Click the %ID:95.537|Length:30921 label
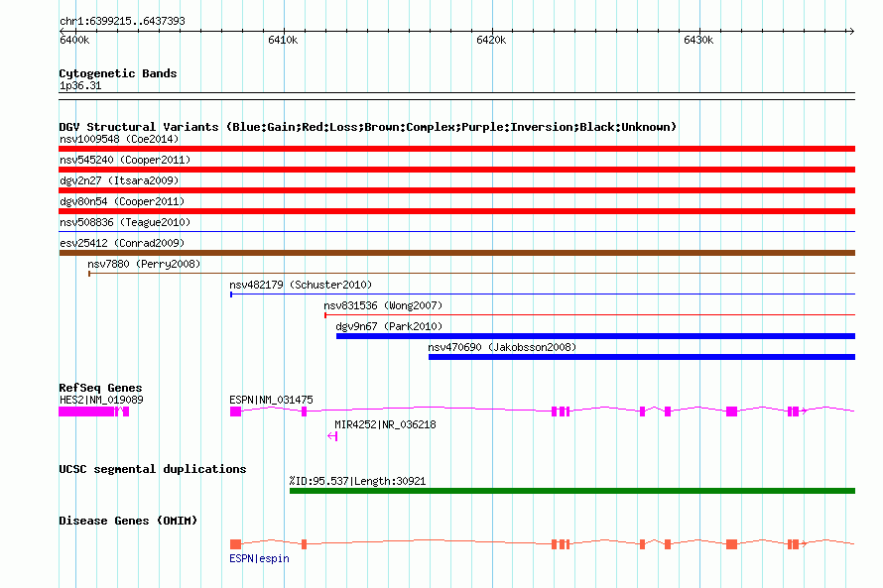This screenshot has height=588, width=883. pos(357,481)
